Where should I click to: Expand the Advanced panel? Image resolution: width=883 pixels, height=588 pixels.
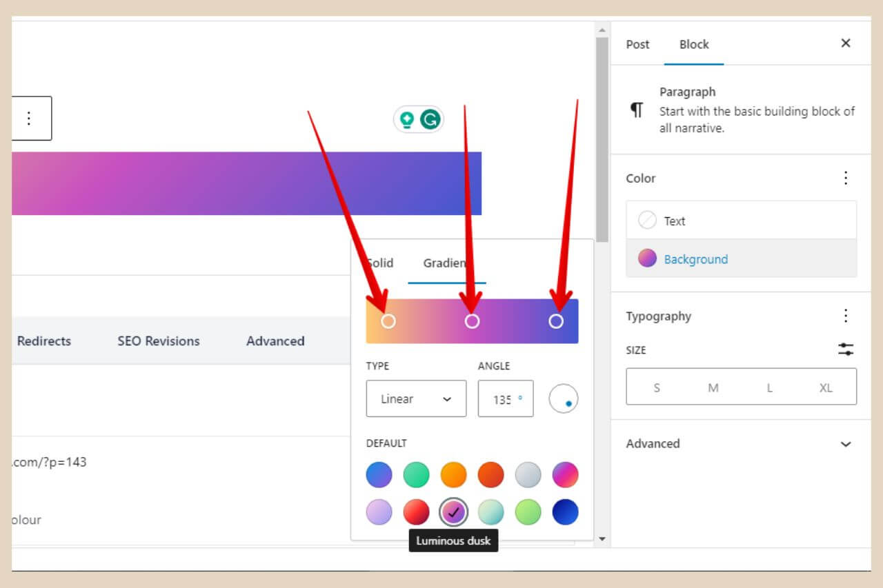click(x=742, y=443)
